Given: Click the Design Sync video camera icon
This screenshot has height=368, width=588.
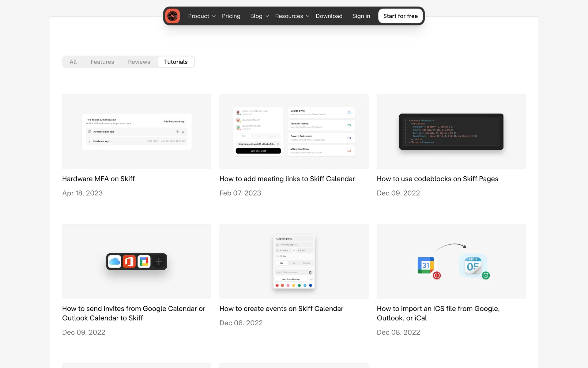Looking at the screenshot, I should [x=349, y=113].
